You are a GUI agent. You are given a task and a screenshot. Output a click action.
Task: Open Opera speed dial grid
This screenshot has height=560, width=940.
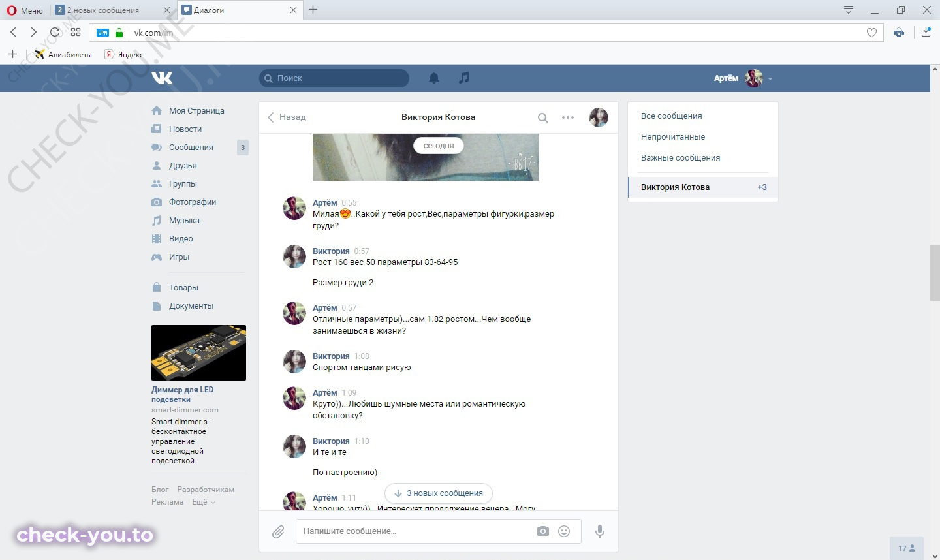[x=76, y=33]
